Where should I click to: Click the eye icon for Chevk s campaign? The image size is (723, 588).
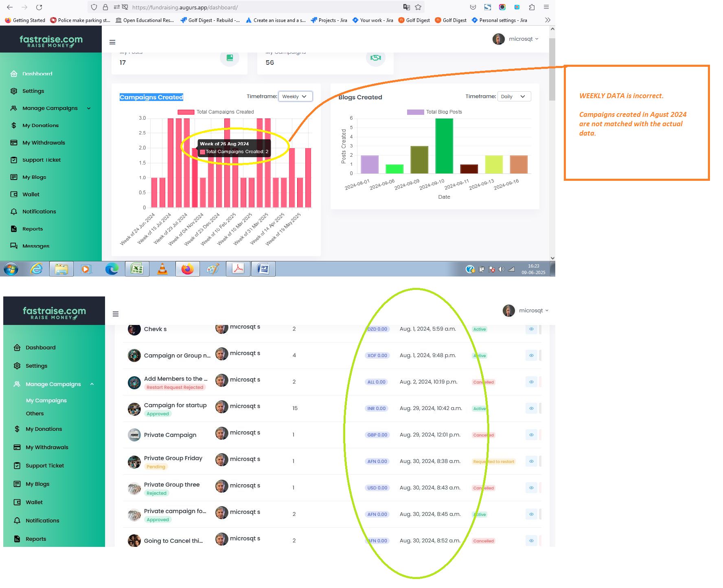531,329
